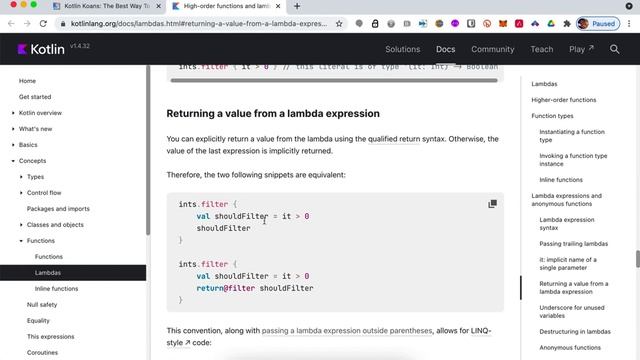640x360 pixels.
Task: Jump to Underscore for unused variables
Action: point(571,311)
